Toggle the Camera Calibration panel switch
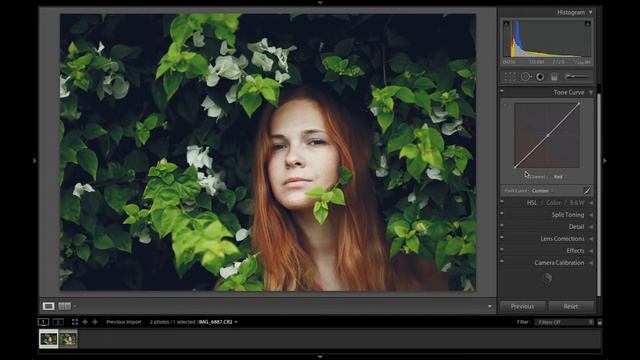Viewport: 640px width, 360px height. pos(502,261)
